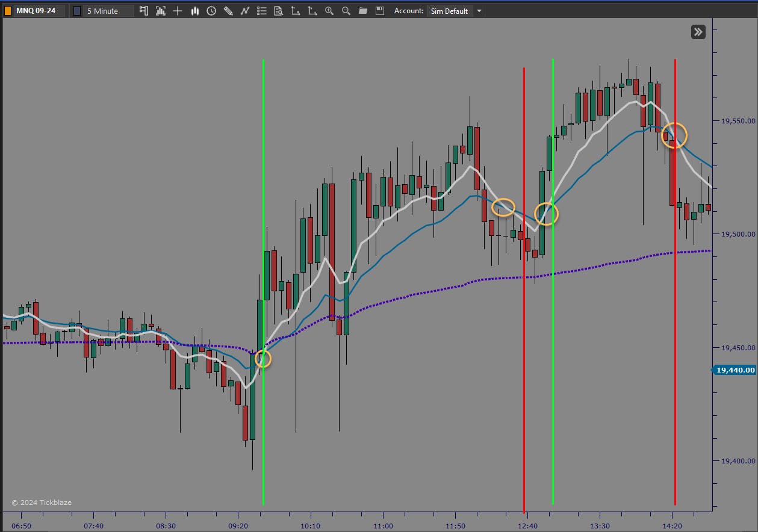The image size is (758, 532).
Task: Click the list settings icon
Action: [261, 11]
